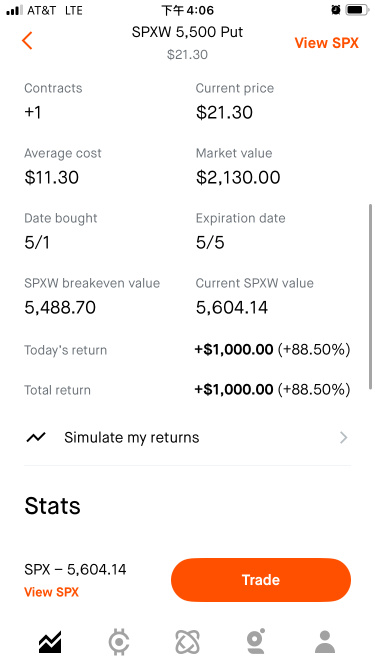
Task: Tap View SPX link near bottom
Action: coord(51,592)
